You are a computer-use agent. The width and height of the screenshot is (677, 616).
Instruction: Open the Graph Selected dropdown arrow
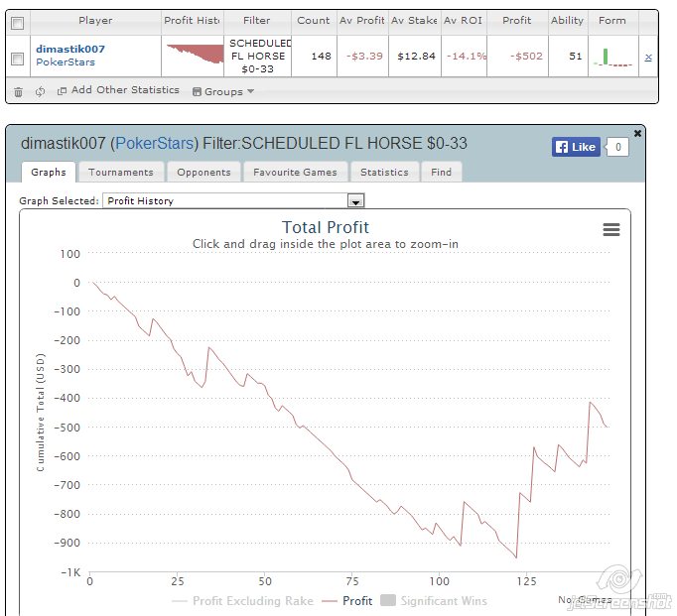click(355, 201)
